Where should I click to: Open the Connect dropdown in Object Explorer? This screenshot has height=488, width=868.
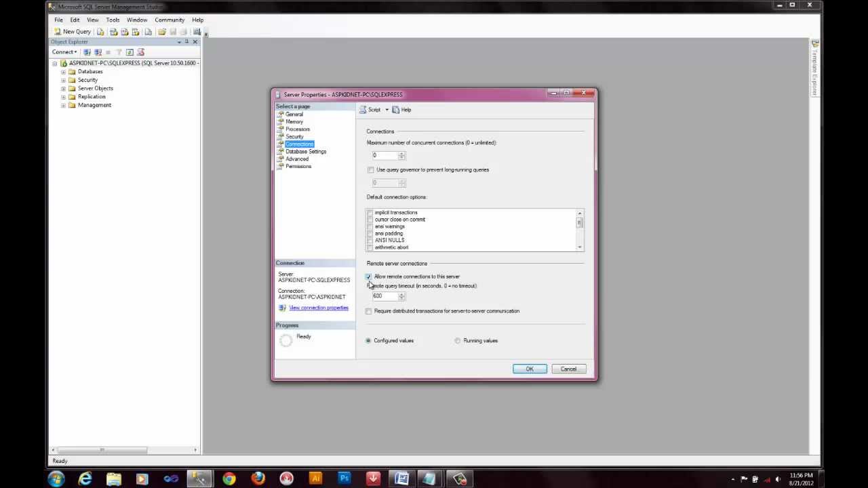tap(65, 52)
